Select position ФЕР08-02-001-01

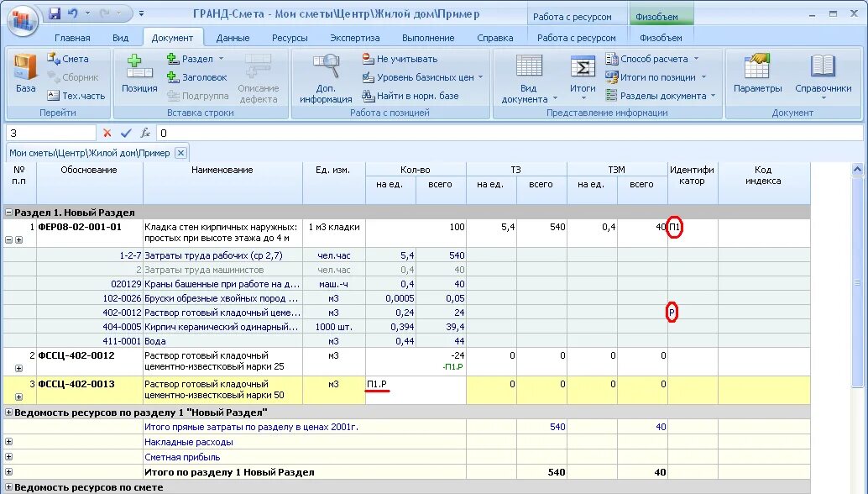pyautogui.click(x=80, y=227)
